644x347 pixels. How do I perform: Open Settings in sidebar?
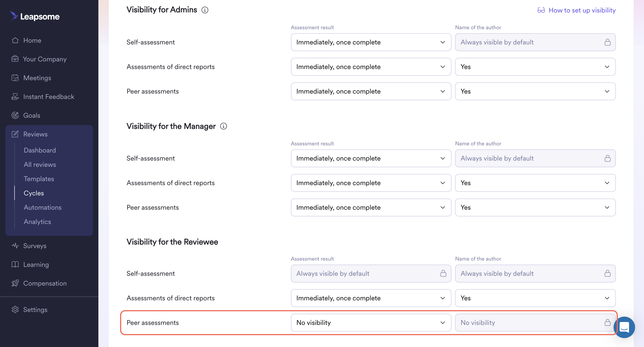[x=35, y=310]
